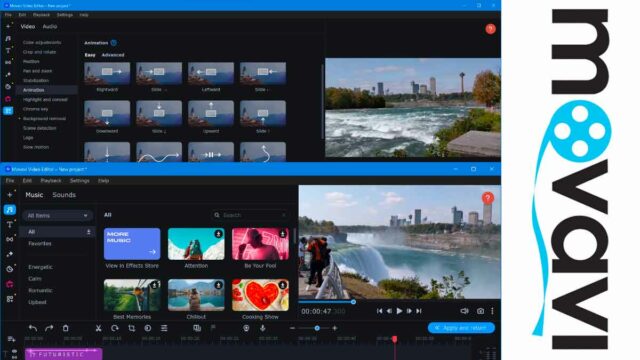Click the delete trash icon in timeline toolbar
Screen dimensions: 640x360
pyautogui.click(x=65, y=328)
